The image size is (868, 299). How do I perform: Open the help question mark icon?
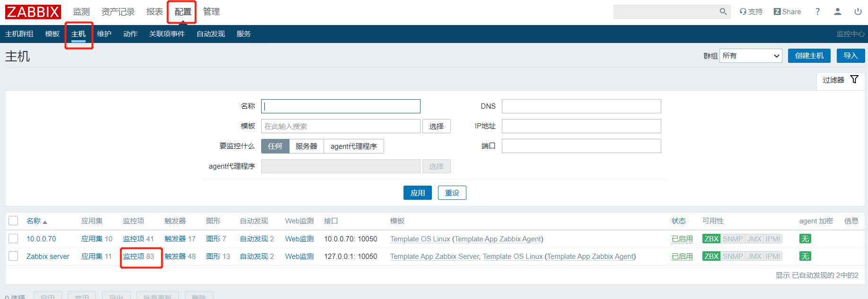click(x=817, y=12)
